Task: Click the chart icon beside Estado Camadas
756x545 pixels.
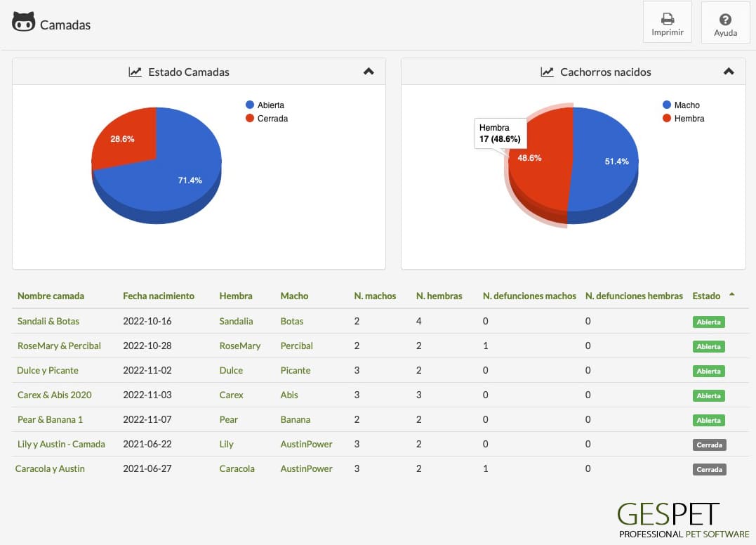Action: tap(135, 72)
